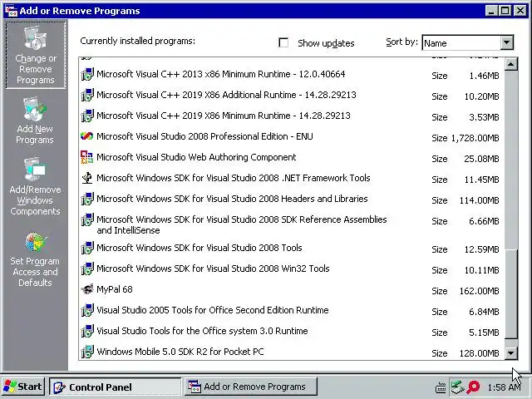Viewport: 532px width, 399px height.
Task: Minimize the Add or Remove Programs window
Action: coord(491,11)
